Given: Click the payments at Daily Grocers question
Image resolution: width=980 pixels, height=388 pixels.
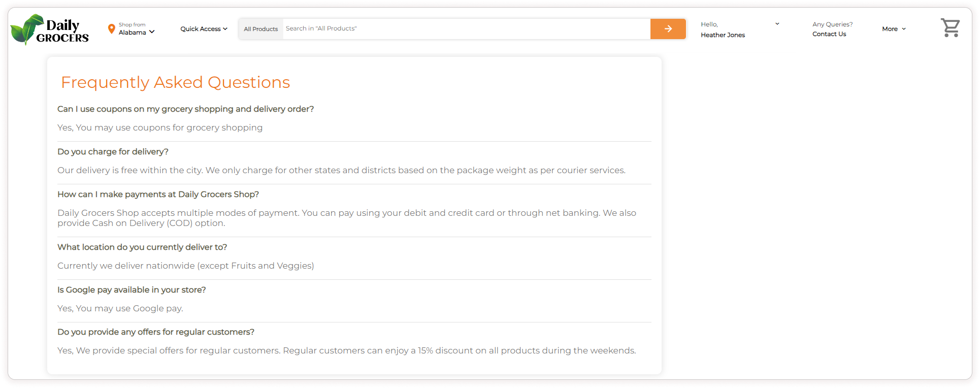Looking at the screenshot, I should tap(158, 195).
